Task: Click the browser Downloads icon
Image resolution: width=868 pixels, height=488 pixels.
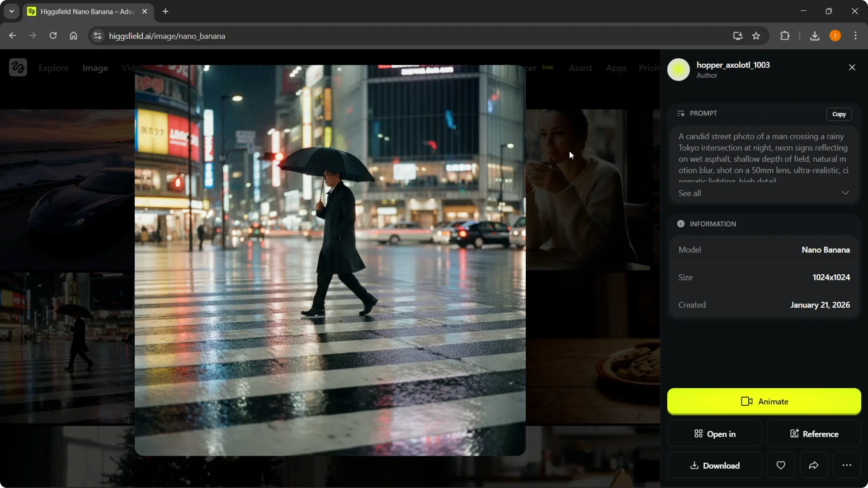Action: 815,36
